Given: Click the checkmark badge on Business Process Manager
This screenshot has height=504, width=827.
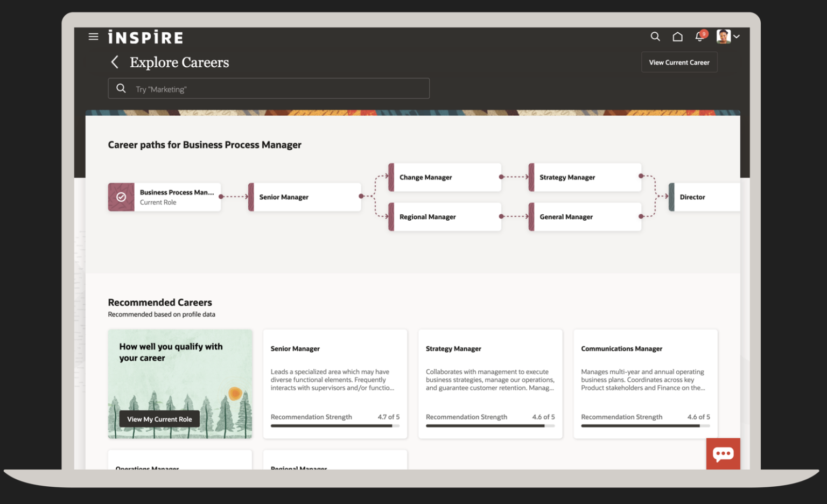Looking at the screenshot, I should 121,197.
